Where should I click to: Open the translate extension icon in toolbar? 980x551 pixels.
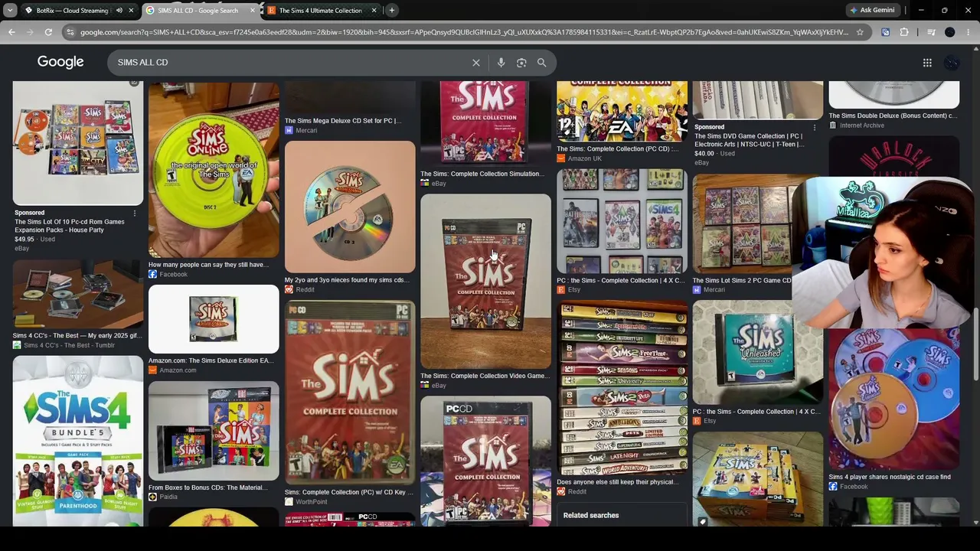pyautogui.click(x=886, y=32)
